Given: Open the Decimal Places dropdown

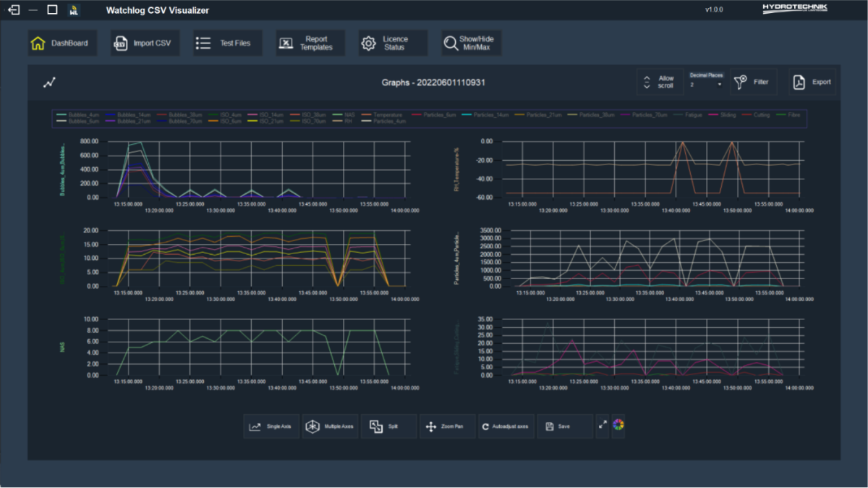Looking at the screenshot, I should 706,85.
